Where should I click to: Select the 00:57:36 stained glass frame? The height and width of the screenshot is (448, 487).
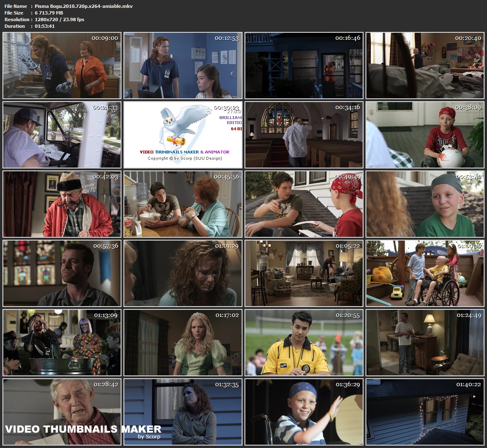coord(62,273)
